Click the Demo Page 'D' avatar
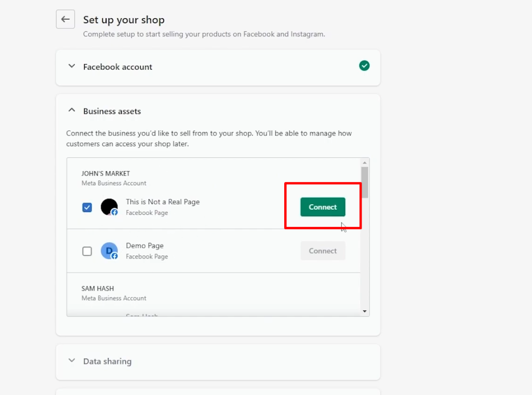 (109, 250)
